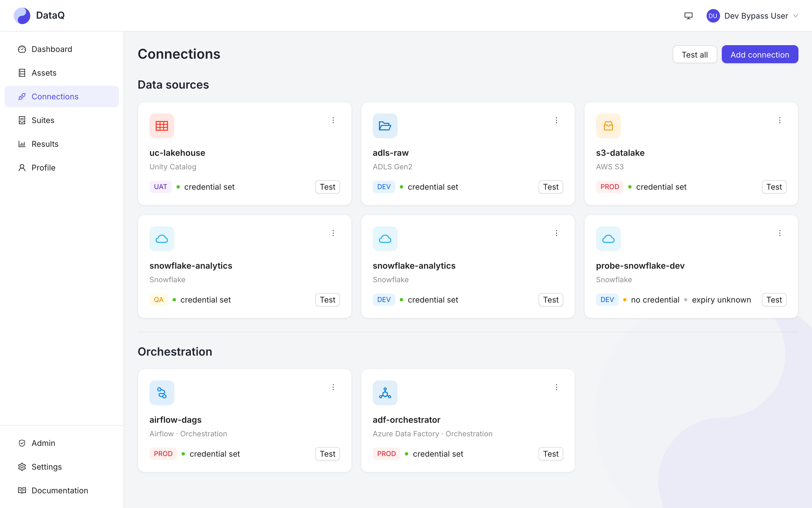
Task: Click 'Azure Data Factory · Orchestration' subtitle
Action: 433,434
